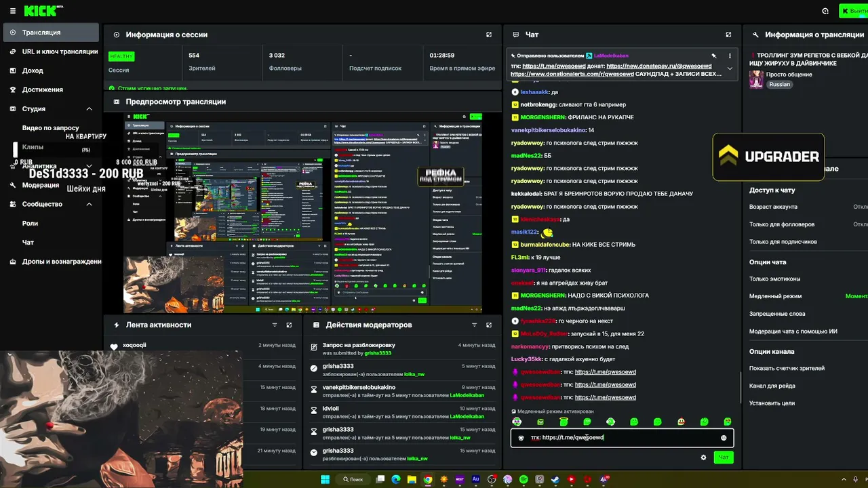This screenshot has height=488, width=868.
Task: Focus the chat message input field
Action: pyautogui.click(x=622, y=438)
